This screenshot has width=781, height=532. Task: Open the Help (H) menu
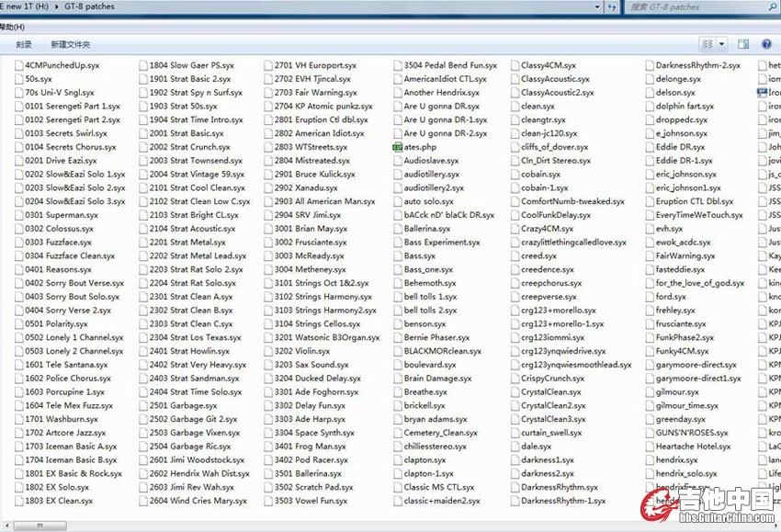(12, 27)
